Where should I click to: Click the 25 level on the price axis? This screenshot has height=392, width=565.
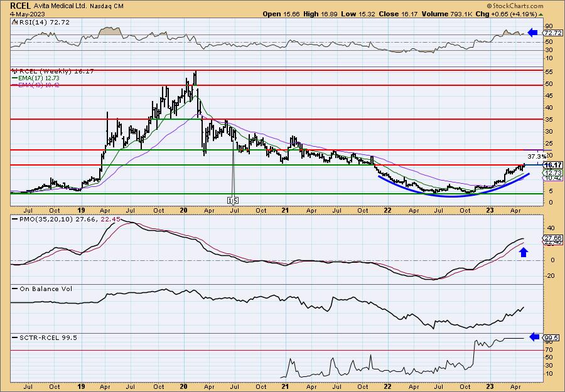point(549,143)
